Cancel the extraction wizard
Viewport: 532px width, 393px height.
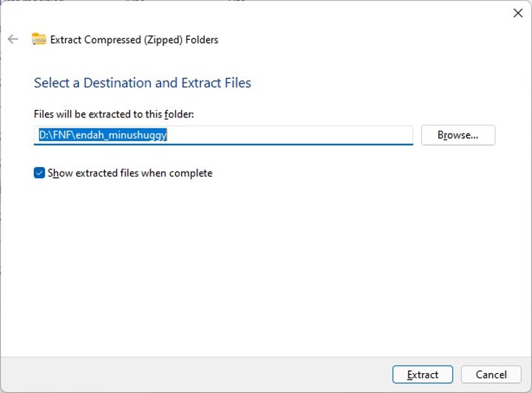[491, 375]
